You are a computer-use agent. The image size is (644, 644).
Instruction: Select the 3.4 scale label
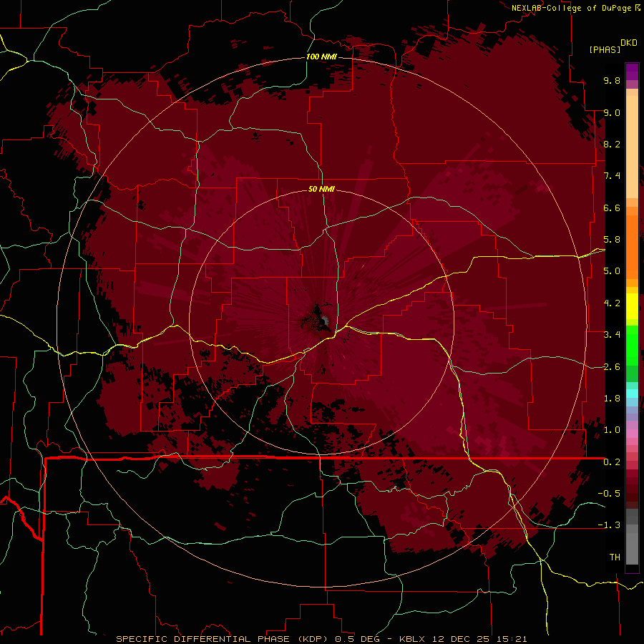click(612, 335)
